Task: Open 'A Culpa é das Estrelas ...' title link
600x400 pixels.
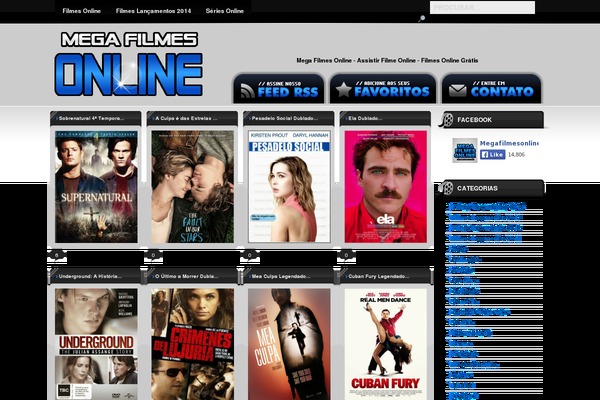Action: point(186,119)
